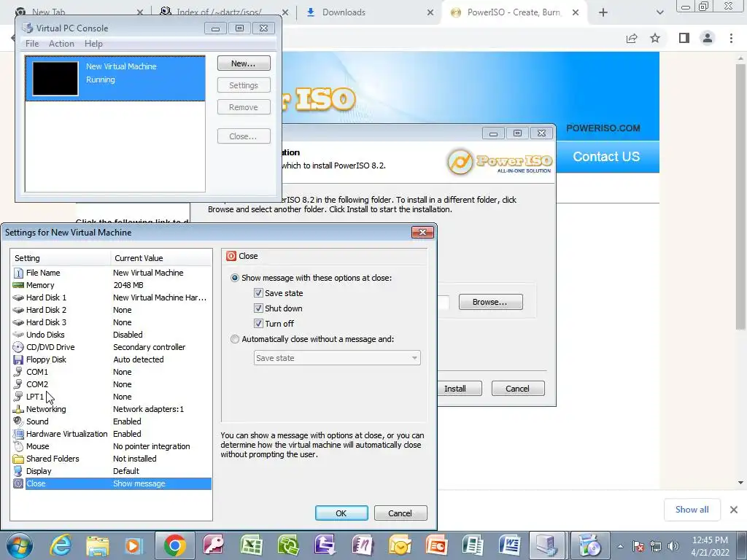
Task: Click the Contact US link
Action: (x=606, y=157)
